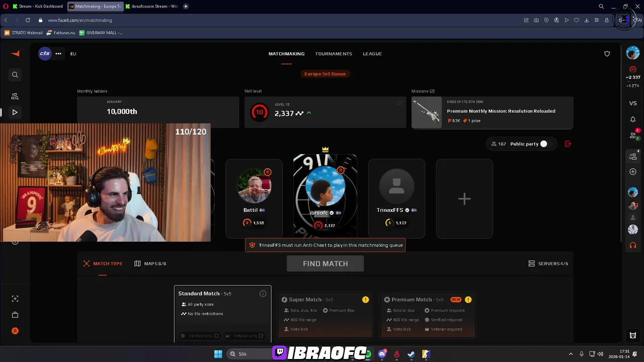The height and width of the screenshot is (362, 644).
Task: Click the shield icon in top header
Action: tap(607, 53)
